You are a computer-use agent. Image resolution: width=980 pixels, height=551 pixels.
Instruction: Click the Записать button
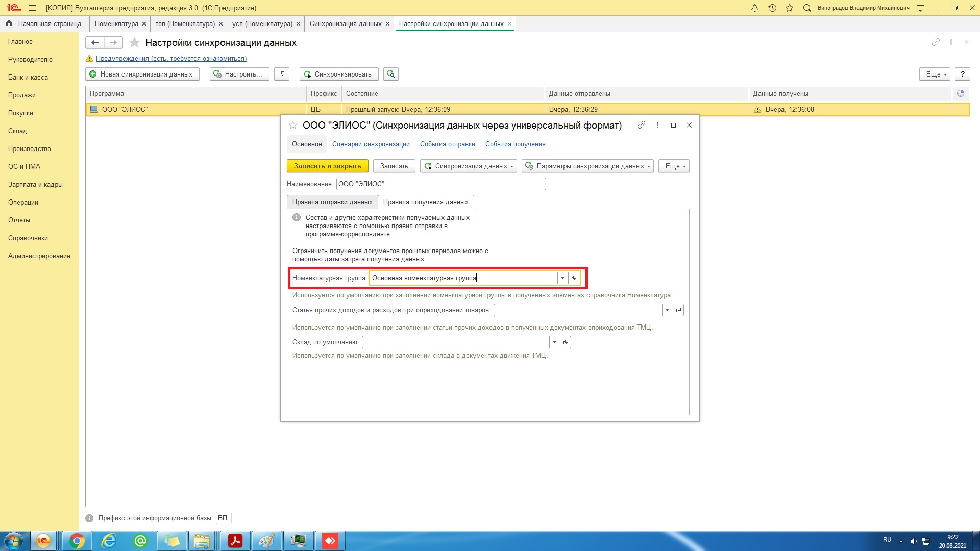(394, 166)
